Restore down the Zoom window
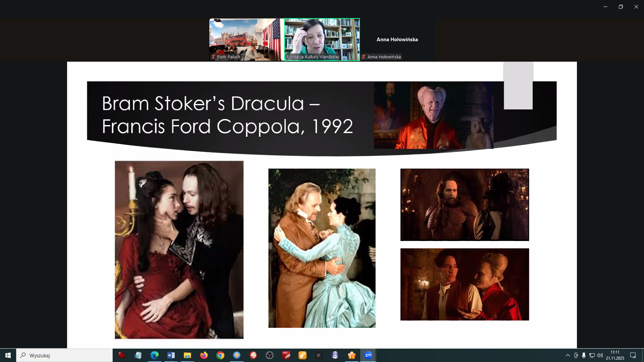Screen dimensions: 644x362 (x=621, y=7)
